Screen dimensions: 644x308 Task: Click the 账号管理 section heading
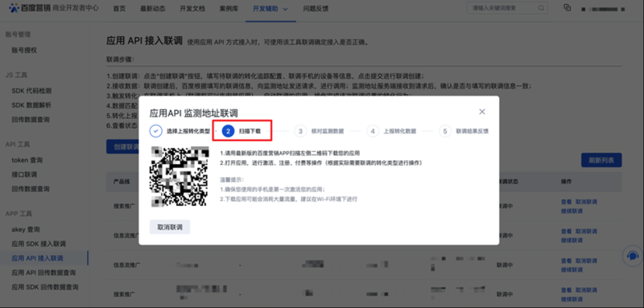click(18, 35)
